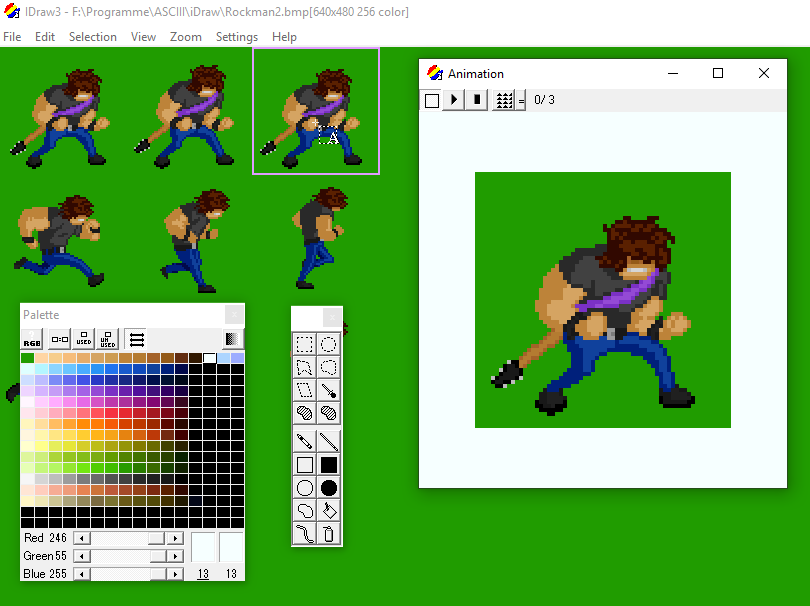Choose the paint bucket fill tool
Screen dimensions: 810x606
[x=328, y=511]
